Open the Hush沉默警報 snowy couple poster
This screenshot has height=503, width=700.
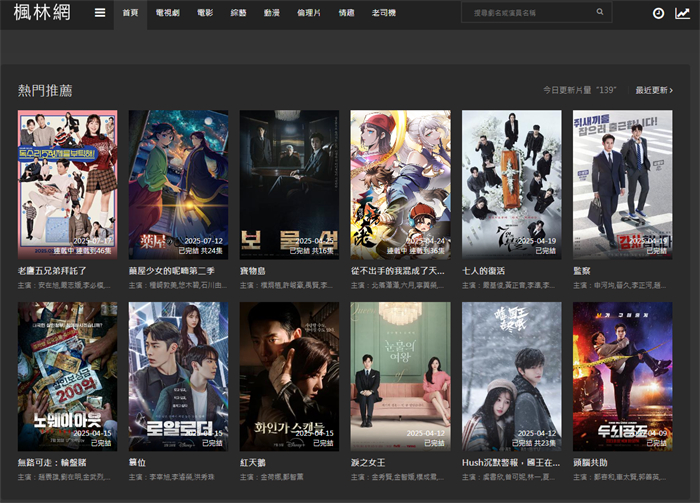click(512, 377)
